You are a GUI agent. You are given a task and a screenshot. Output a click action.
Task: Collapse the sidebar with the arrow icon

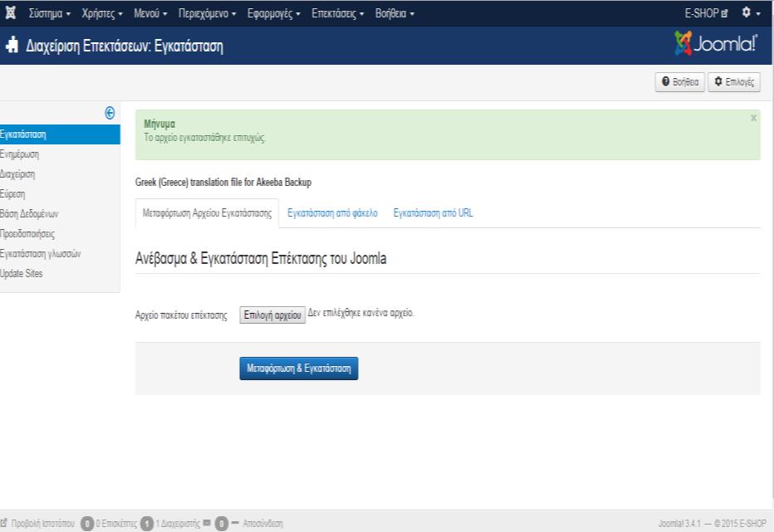(110, 113)
